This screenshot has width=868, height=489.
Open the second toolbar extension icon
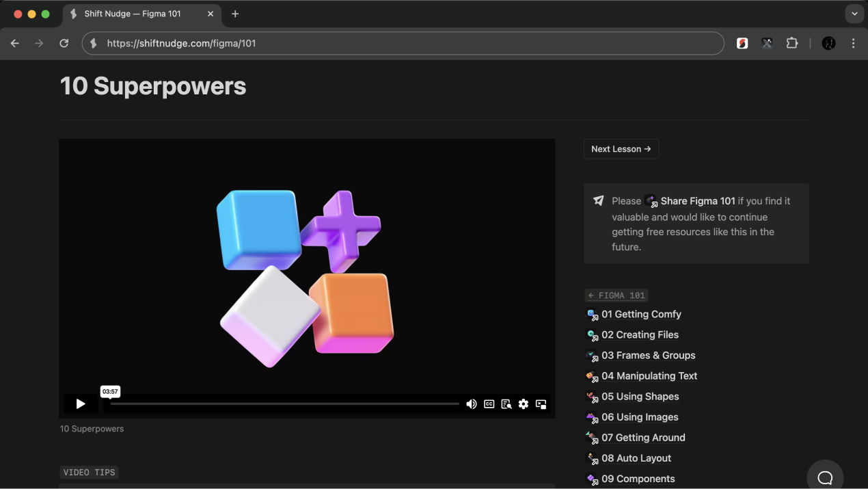(767, 43)
